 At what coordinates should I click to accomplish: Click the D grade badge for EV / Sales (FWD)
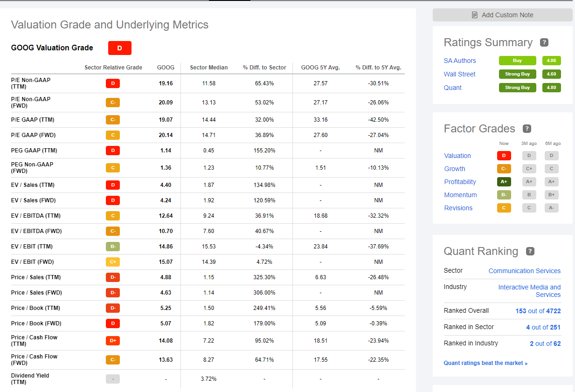[113, 200]
